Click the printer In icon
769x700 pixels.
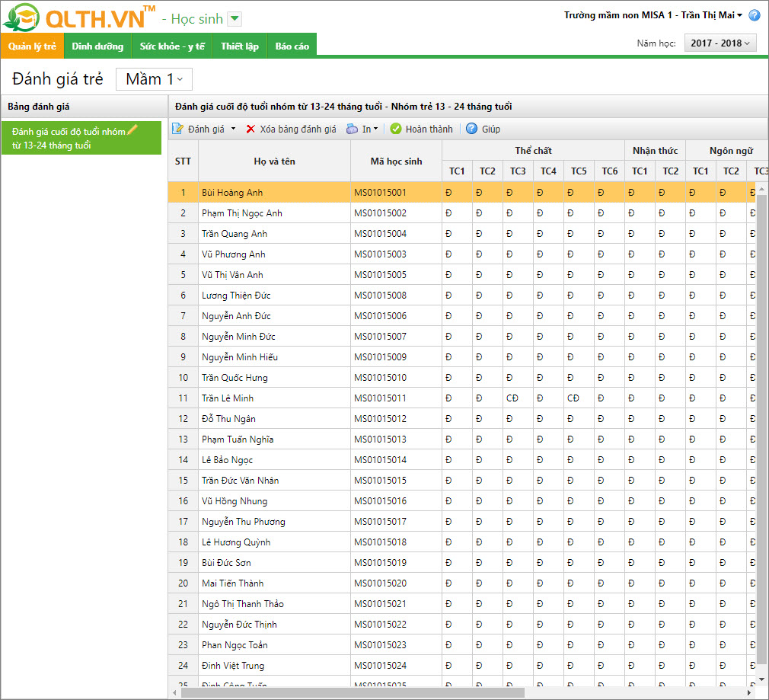[x=352, y=129]
